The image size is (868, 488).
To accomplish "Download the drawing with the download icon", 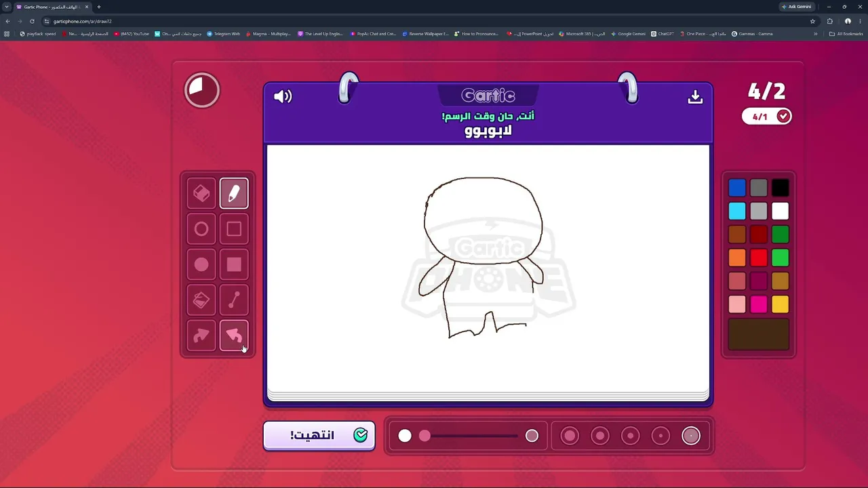I will tap(695, 97).
